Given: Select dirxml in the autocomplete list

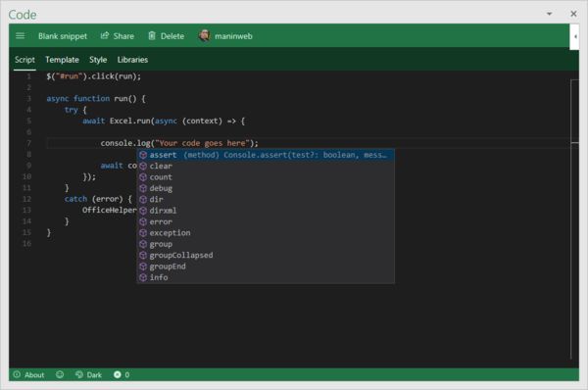Looking at the screenshot, I should pyautogui.click(x=266, y=211).
